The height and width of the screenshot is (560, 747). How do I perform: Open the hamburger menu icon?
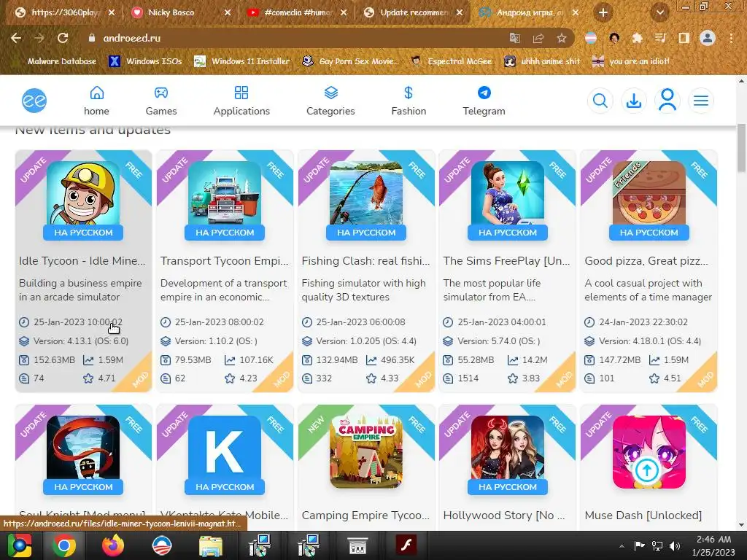pos(701,101)
